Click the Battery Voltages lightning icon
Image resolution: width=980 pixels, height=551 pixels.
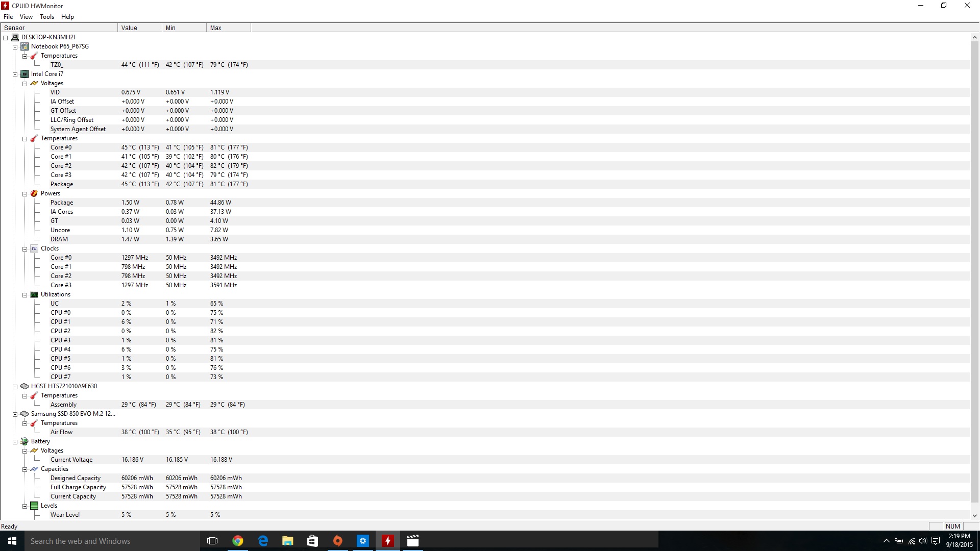tap(34, 450)
